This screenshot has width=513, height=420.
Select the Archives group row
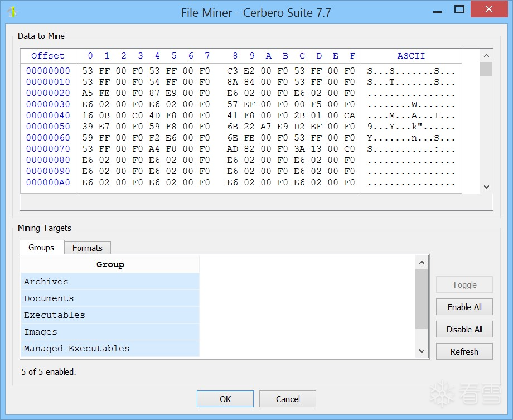110,282
